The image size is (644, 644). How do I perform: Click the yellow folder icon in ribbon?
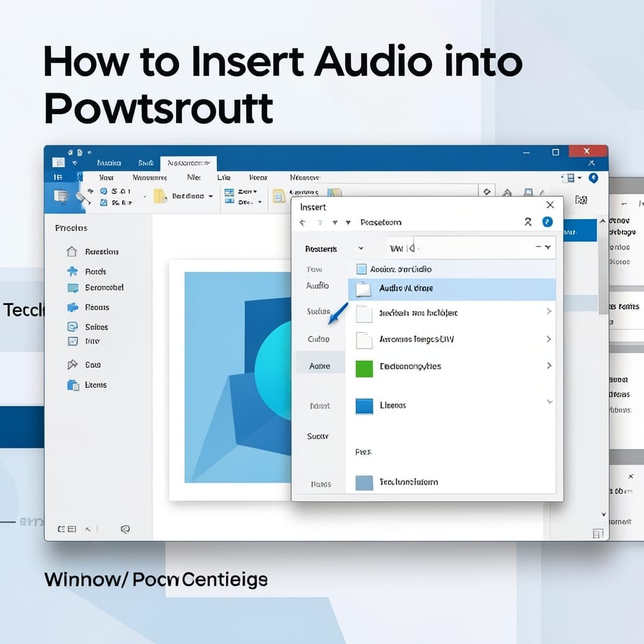[x=160, y=196]
